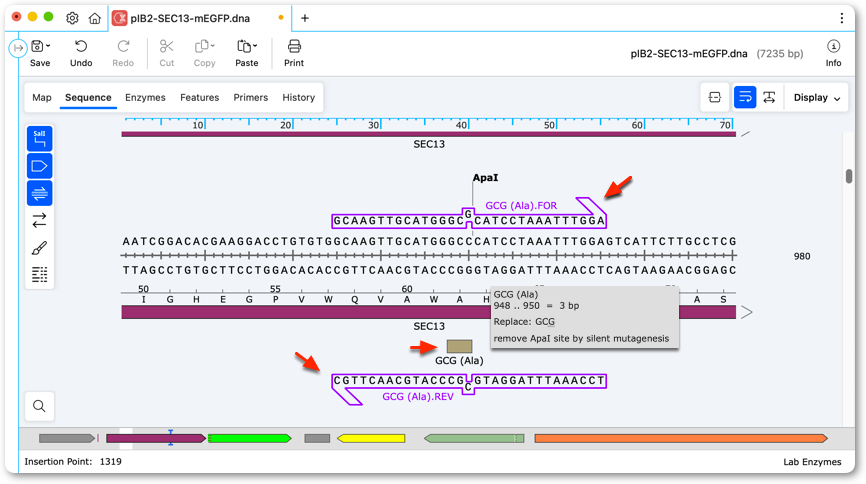Click the 980 line number

pyautogui.click(x=801, y=256)
